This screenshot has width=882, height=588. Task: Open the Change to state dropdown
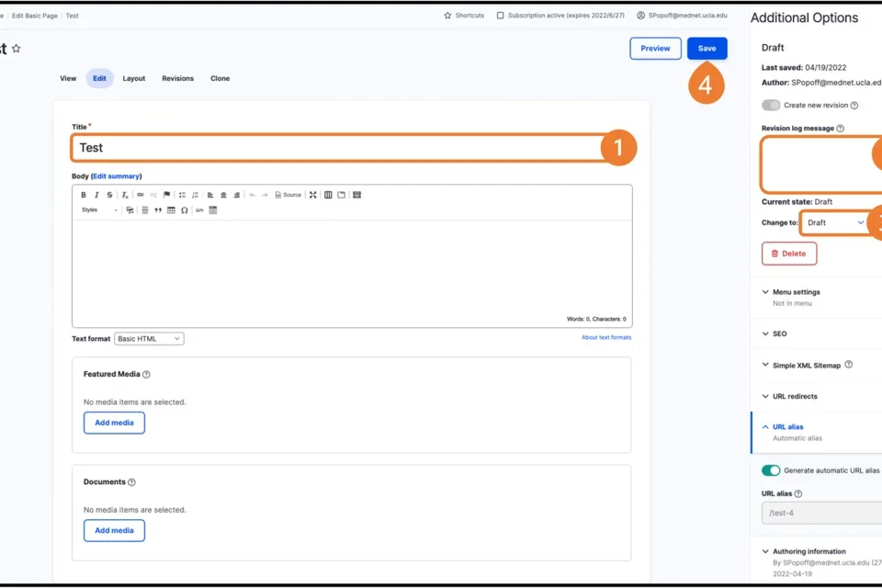click(834, 222)
